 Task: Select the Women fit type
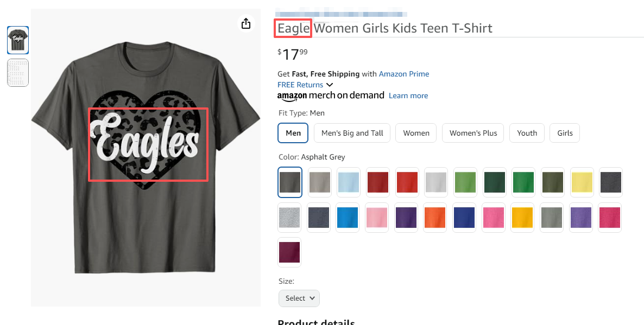(416, 133)
